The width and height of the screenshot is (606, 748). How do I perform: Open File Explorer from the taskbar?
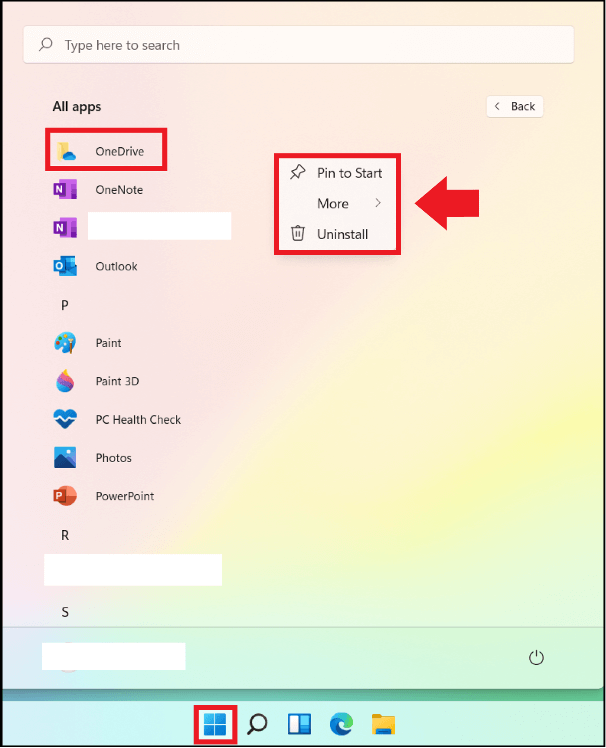click(x=383, y=724)
